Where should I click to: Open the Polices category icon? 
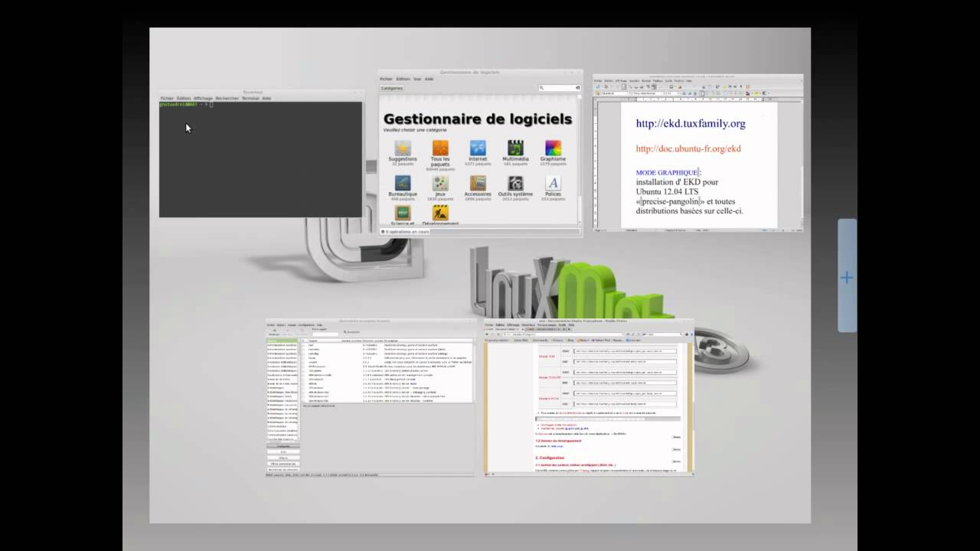tap(553, 183)
